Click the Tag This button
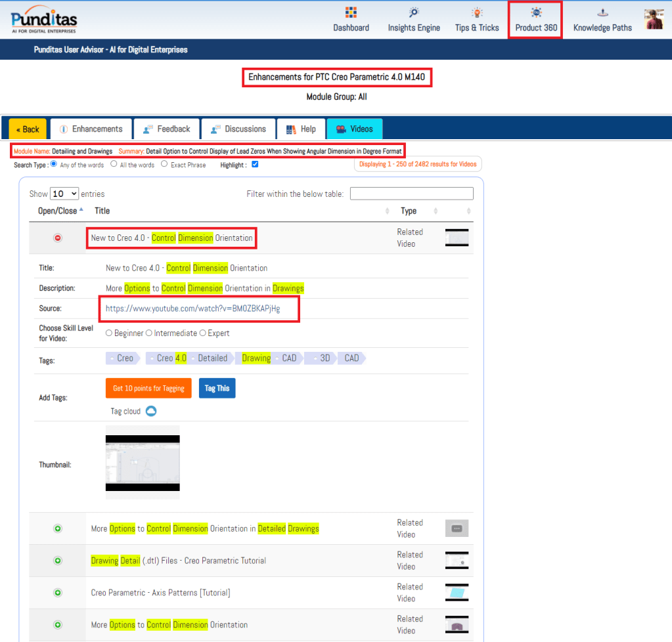The width and height of the screenshot is (672, 642). tap(217, 389)
